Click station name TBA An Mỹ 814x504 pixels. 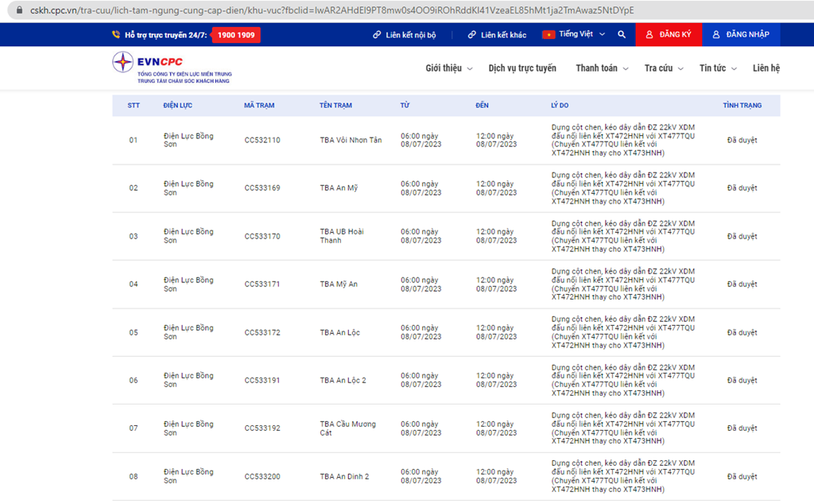click(x=339, y=188)
